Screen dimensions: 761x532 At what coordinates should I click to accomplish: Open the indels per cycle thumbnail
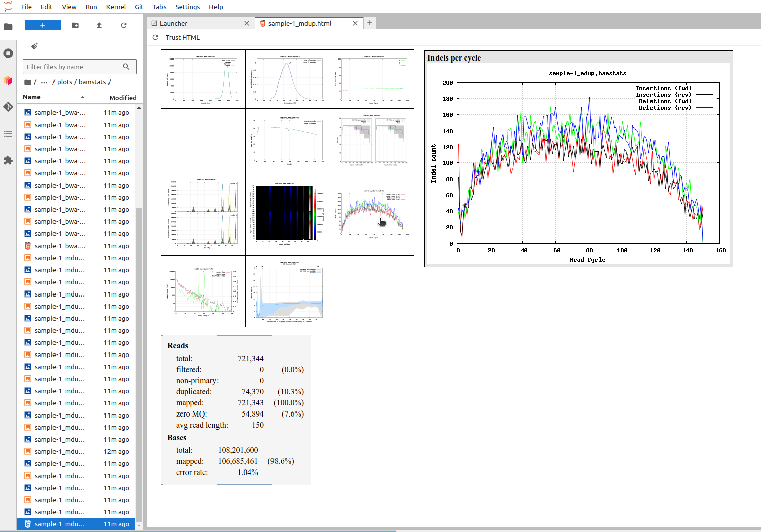[x=372, y=213]
